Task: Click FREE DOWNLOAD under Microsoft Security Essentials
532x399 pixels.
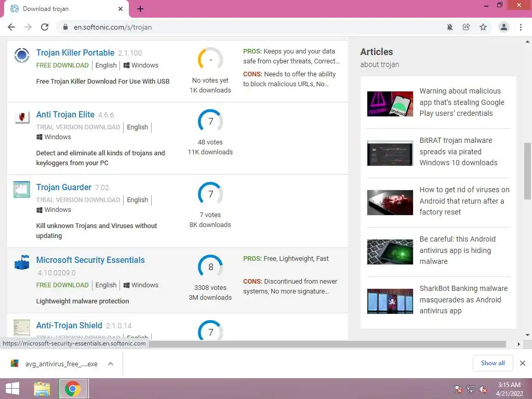Action: (x=62, y=285)
